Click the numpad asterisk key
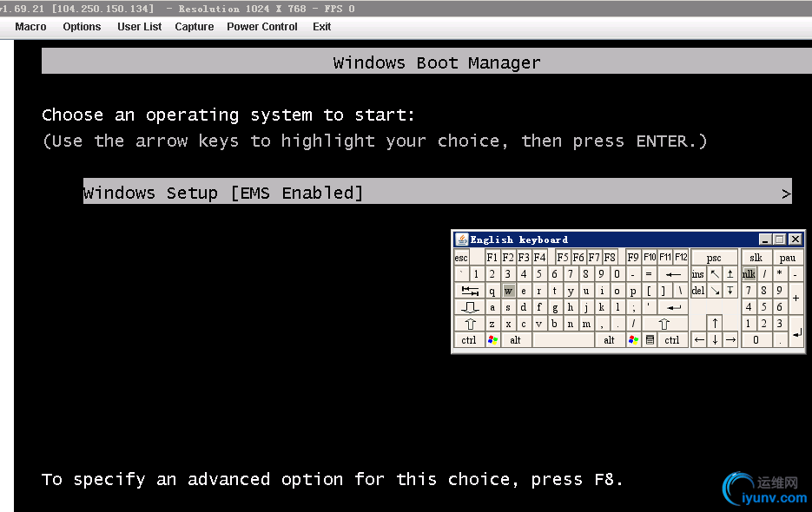The width and height of the screenshot is (812, 512). [780, 274]
